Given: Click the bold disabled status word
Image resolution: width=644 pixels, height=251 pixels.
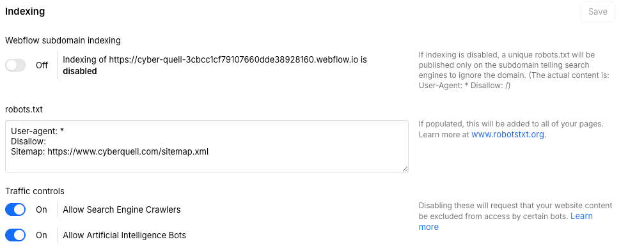Looking at the screenshot, I should coord(80,71).
